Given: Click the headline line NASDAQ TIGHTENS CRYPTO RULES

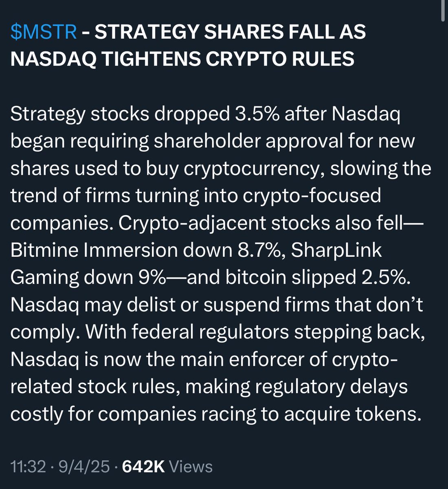Looking at the screenshot, I should coord(182,59).
